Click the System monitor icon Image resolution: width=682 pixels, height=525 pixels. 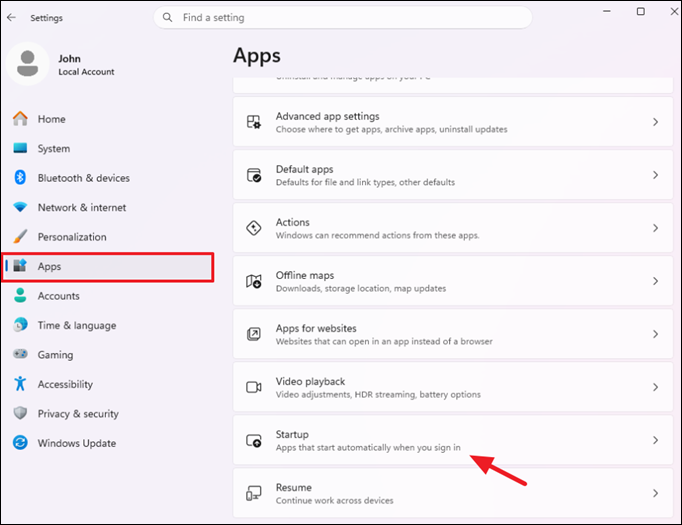20,148
